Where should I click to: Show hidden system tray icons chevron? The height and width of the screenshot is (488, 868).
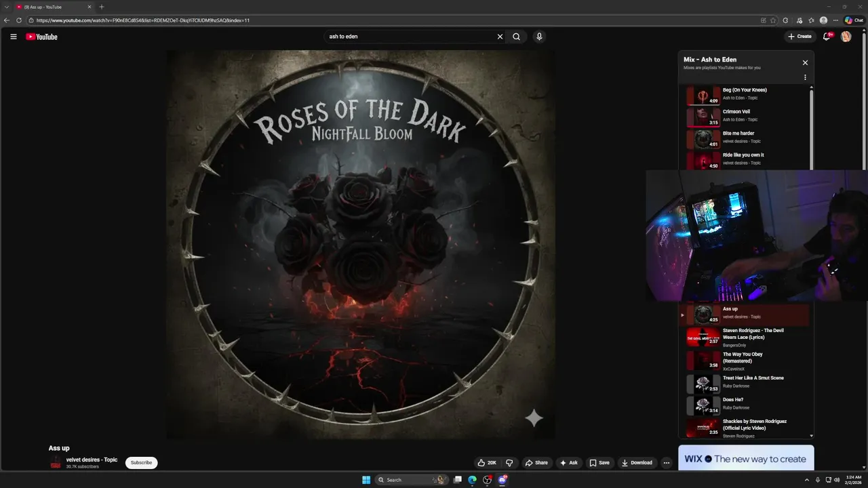808,480
